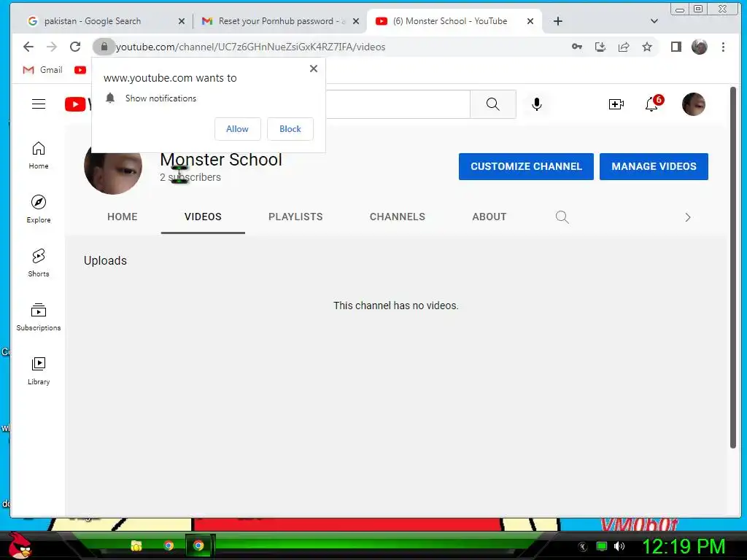This screenshot has height=560, width=747.
Task: Click the install app icon in address bar
Action: point(600,47)
